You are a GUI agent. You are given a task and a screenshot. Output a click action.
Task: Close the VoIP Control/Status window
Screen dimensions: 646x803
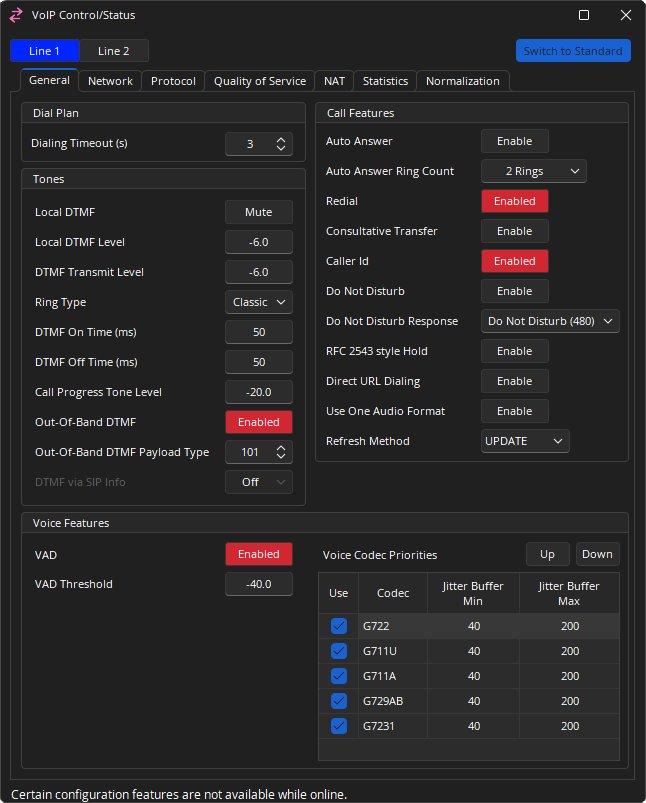[625, 15]
